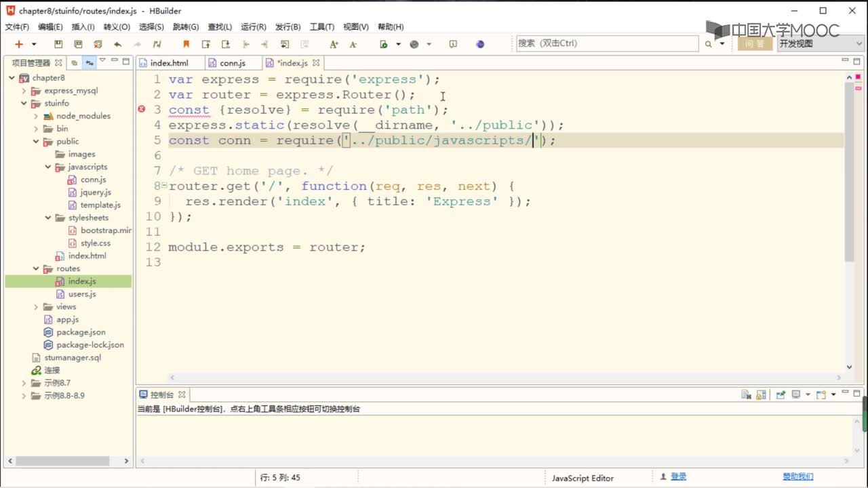Click the red plus New file icon
Image resolution: width=868 pixels, height=488 pixels.
point(19,44)
